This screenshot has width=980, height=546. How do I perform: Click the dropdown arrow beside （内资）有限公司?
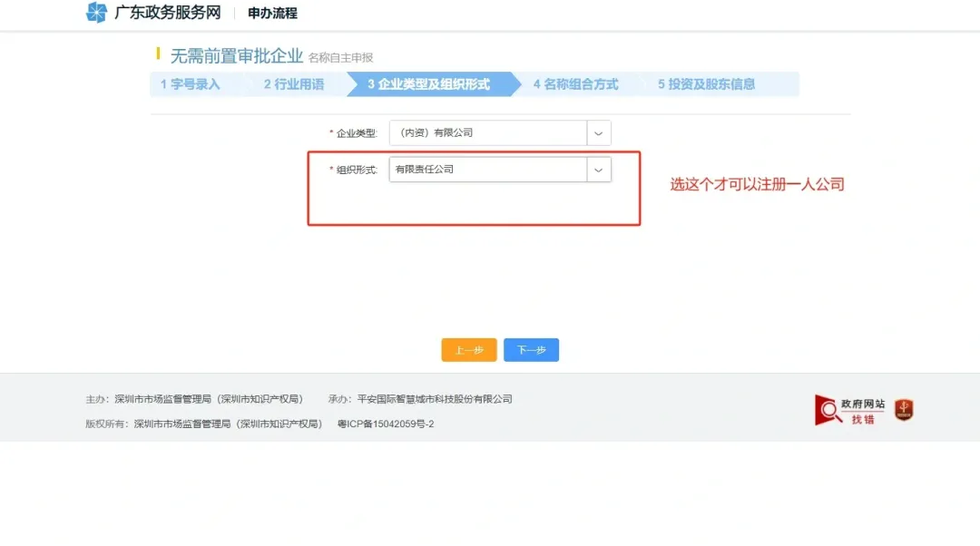click(600, 132)
